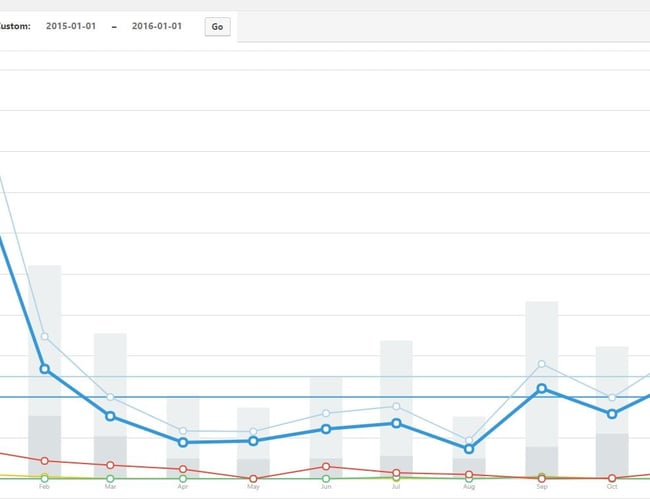Click the end date field 2016-01-01
The image size is (650, 500).
[157, 27]
